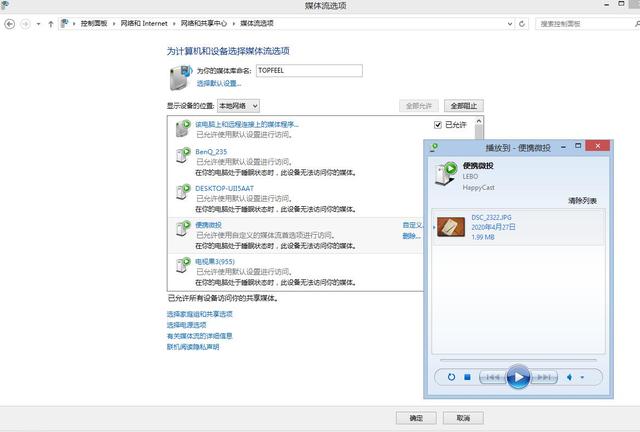Viewport: 640px width, 432px height.
Task: Go to 网络和共享中心 in the breadcrumb
Action: pos(204,24)
